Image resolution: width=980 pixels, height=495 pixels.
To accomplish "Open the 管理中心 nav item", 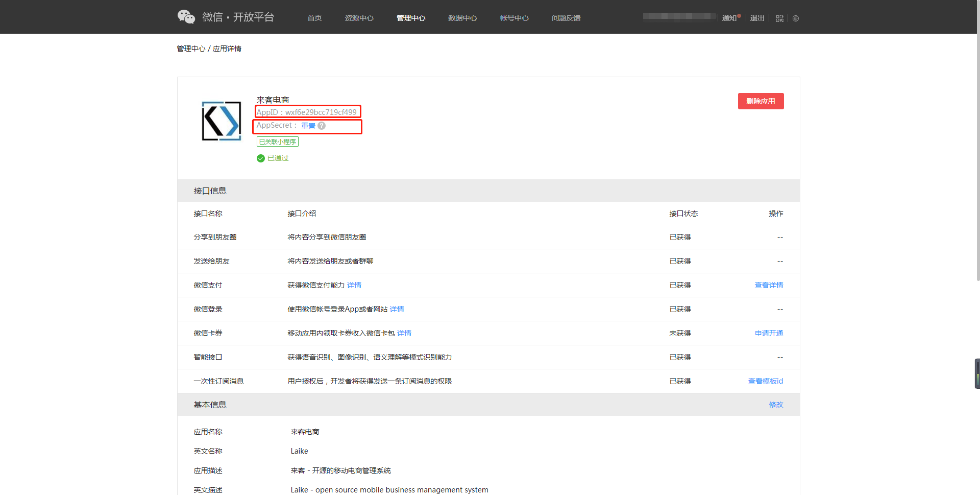I will [x=411, y=18].
